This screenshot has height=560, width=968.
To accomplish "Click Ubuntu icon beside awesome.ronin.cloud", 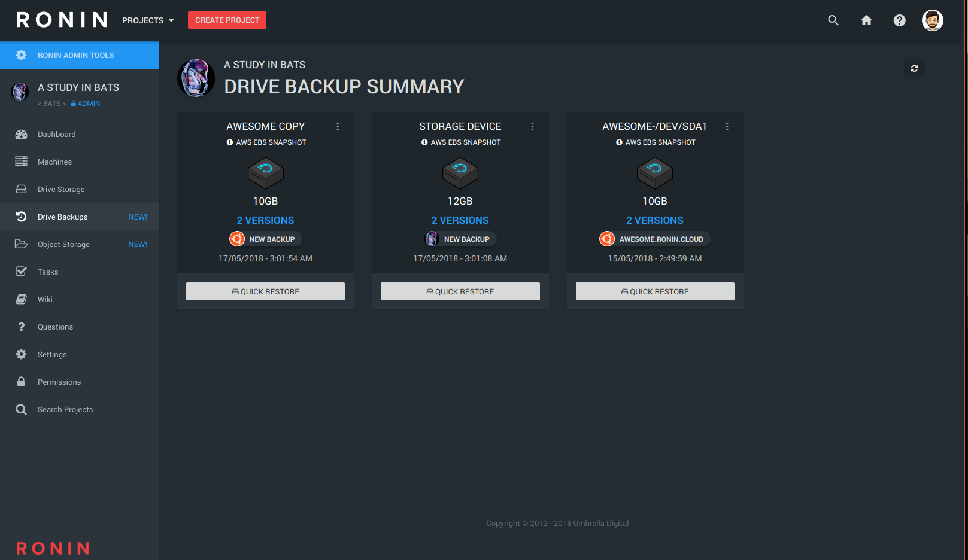I will pos(607,239).
